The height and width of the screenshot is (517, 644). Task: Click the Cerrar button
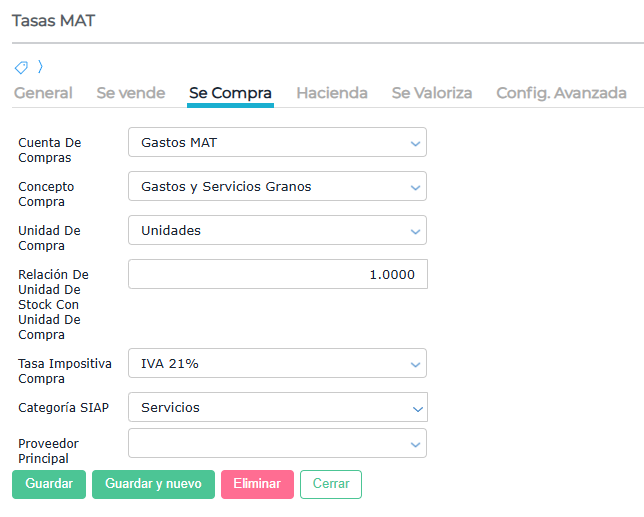[331, 484]
